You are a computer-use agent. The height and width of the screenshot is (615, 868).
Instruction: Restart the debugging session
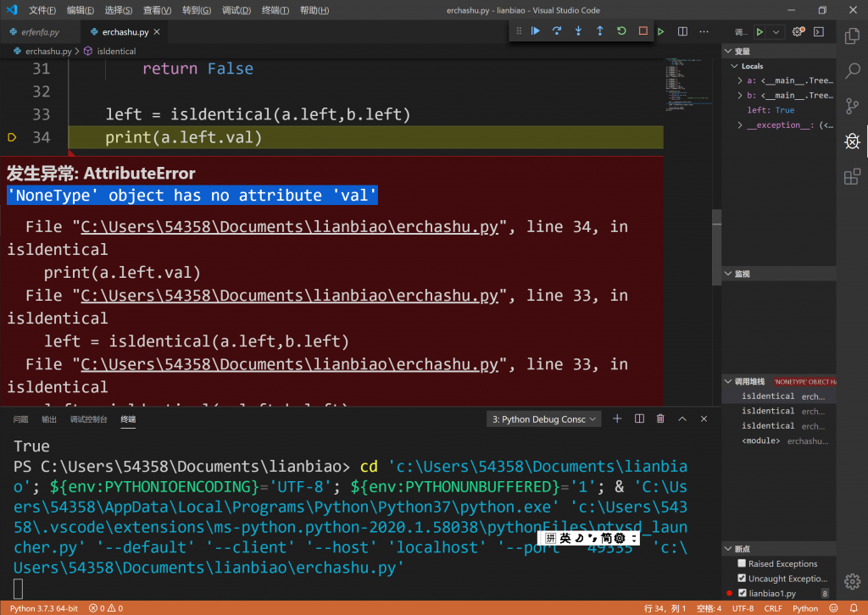621,31
